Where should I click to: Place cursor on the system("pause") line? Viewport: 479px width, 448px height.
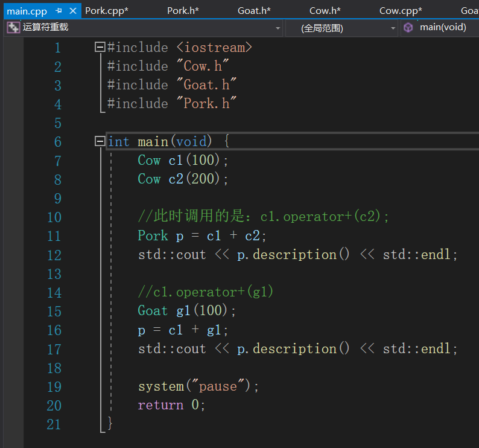(x=198, y=386)
